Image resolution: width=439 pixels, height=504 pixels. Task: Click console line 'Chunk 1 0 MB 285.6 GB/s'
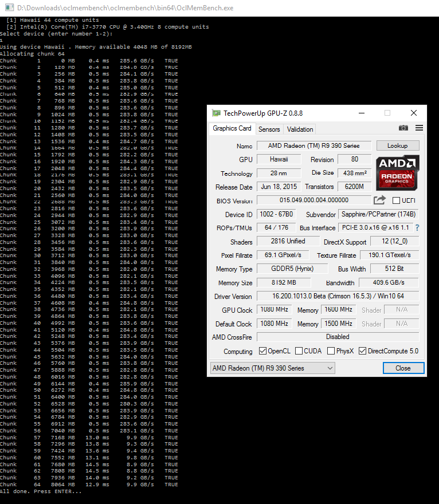[89, 61]
